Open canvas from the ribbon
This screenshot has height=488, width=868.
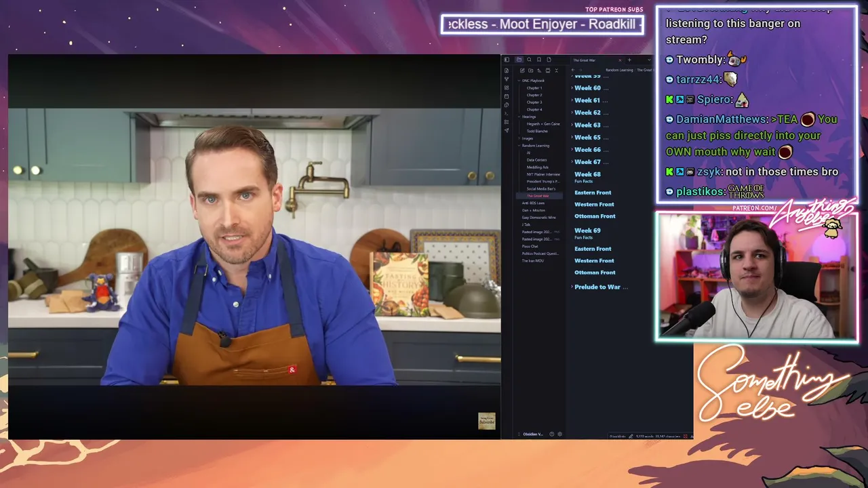pos(507,88)
